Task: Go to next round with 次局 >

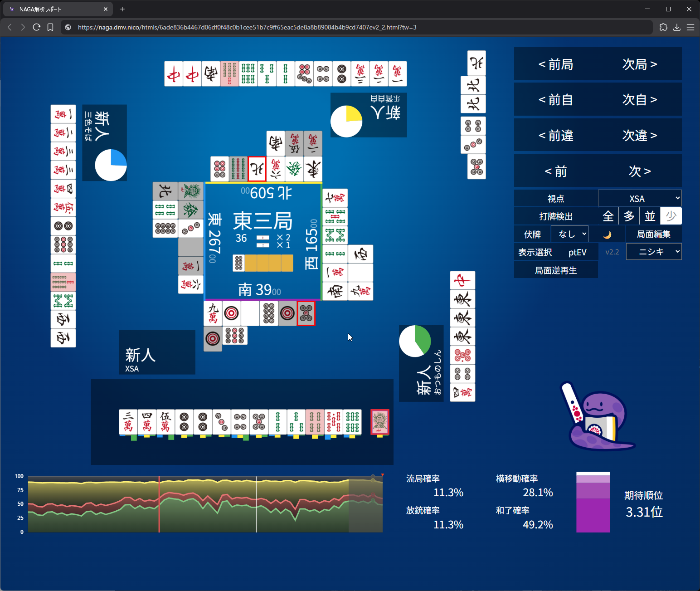Action: pyautogui.click(x=639, y=64)
